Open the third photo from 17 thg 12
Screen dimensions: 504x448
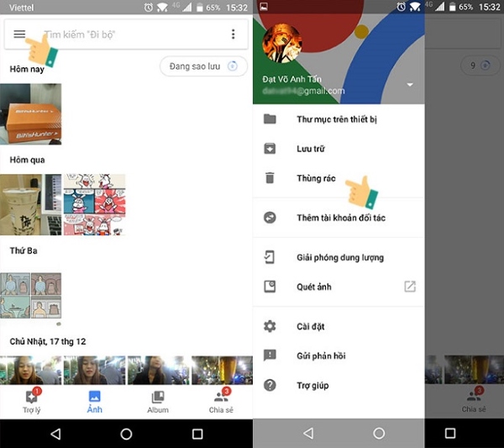159,370
